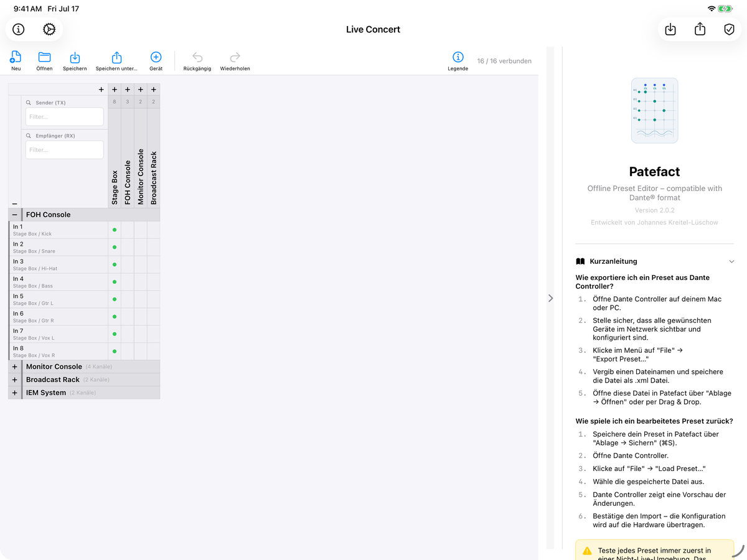Click the FOH Console group header label

pyautogui.click(x=49, y=215)
